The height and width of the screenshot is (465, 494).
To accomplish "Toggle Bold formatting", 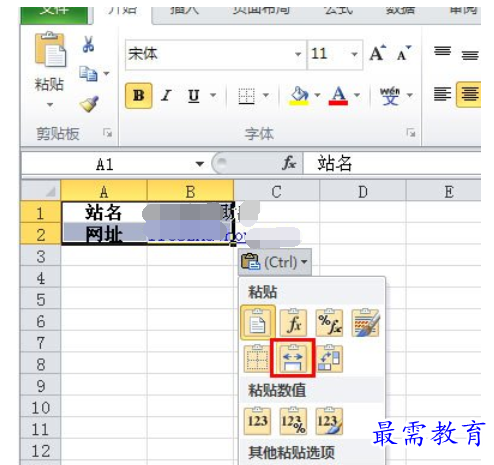I will 139,96.
